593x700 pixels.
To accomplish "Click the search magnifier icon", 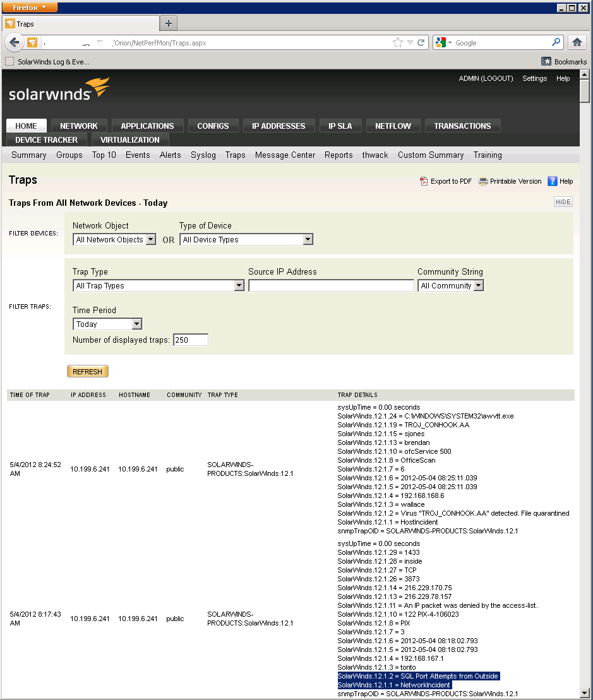I will [x=556, y=42].
